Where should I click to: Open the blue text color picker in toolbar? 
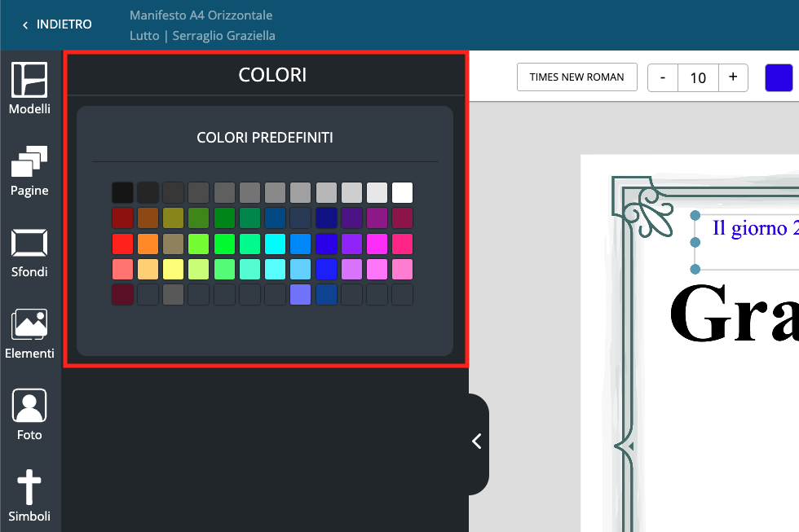pos(779,77)
